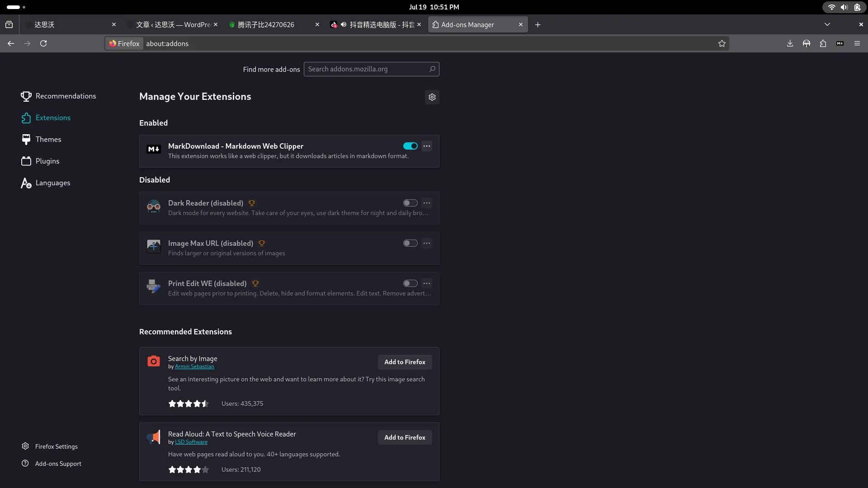Open Firefox View in the tab bar
The image size is (868, 488).
click(9, 25)
